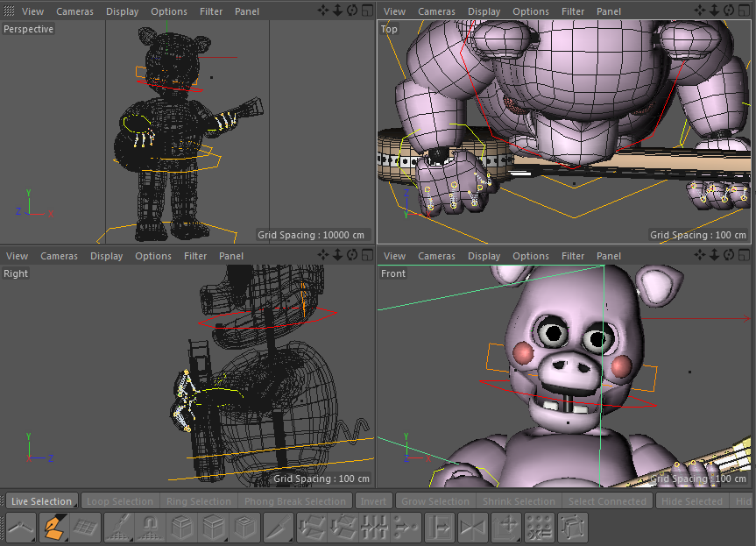Image resolution: width=756 pixels, height=546 pixels.
Task: Open the Cameras menu of the Right viewport
Action: point(59,256)
